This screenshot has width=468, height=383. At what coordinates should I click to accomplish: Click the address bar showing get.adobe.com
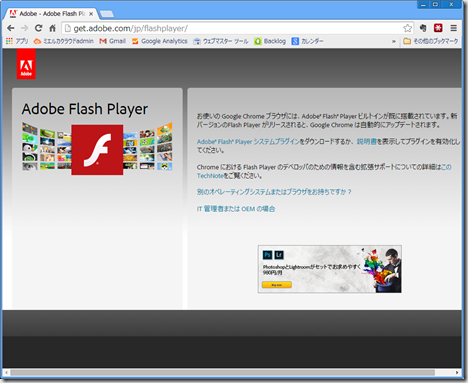click(x=233, y=28)
